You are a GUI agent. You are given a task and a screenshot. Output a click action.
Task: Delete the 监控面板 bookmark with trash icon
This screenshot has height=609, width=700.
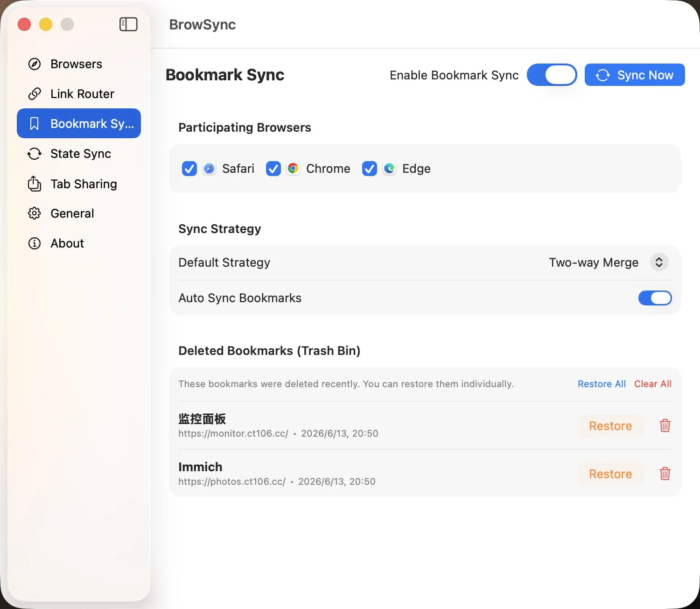[665, 425]
